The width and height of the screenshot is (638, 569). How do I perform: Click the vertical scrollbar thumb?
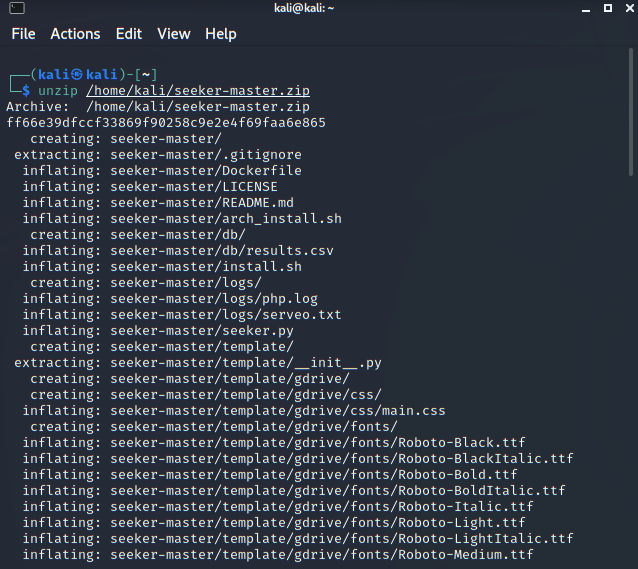click(x=631, y=112)
